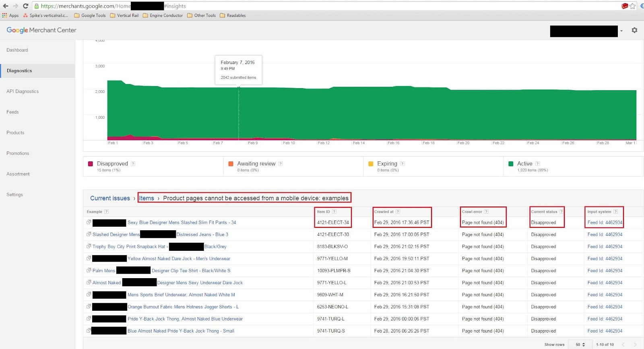Bookmark page with star icon
This screenshot has height=349, width=644.
click(632, 6)
